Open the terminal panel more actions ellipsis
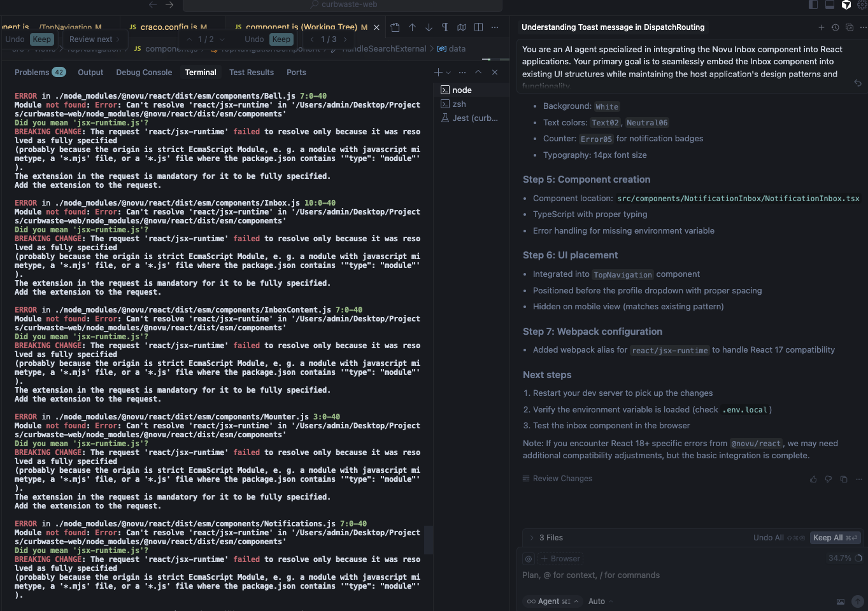868x611 pixels. coord(462,73)
